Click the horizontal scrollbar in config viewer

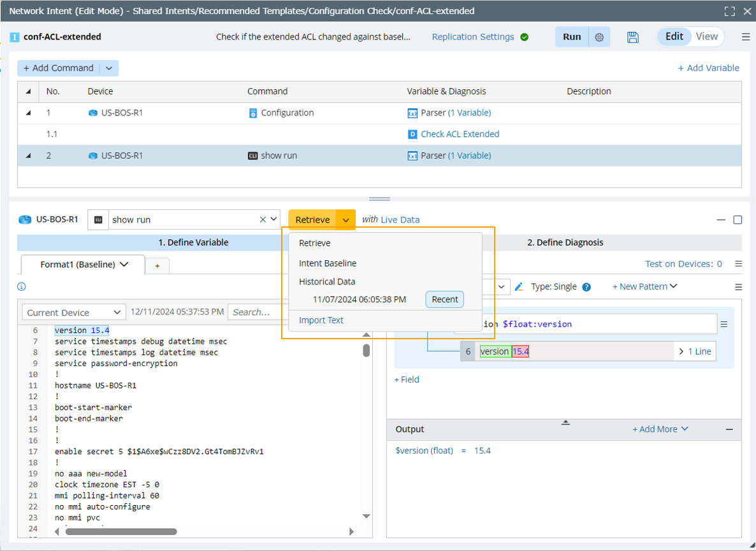(x=121, y=531)
